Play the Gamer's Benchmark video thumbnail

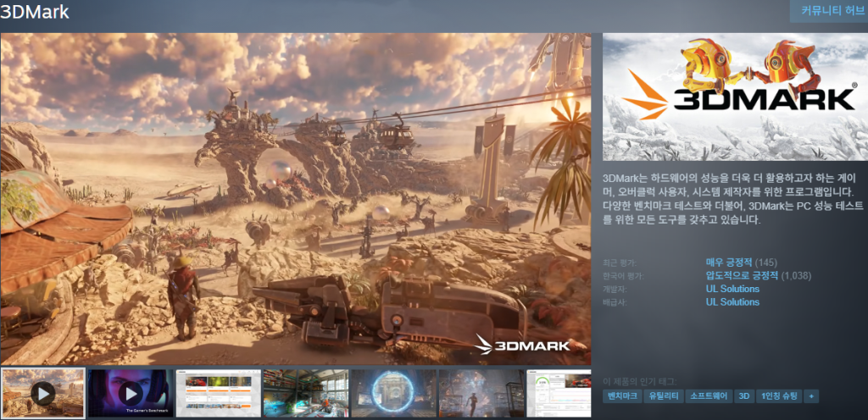(x=130, y=393)
